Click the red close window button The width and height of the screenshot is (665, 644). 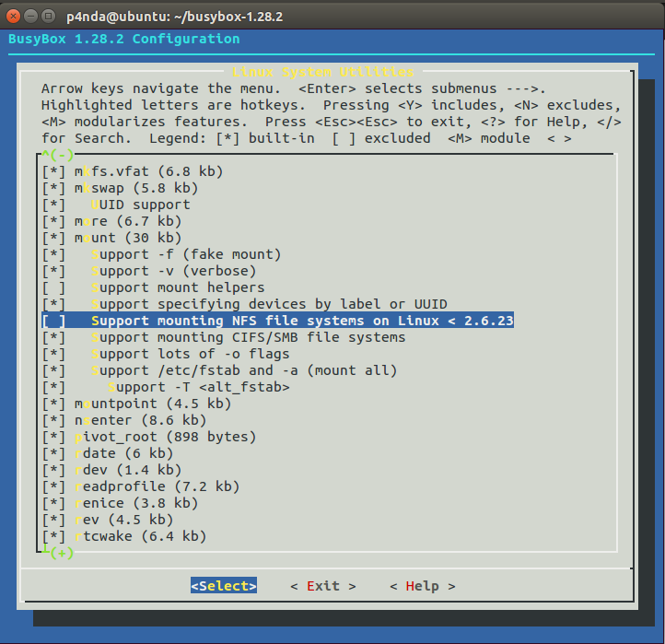tap(13, 16)
